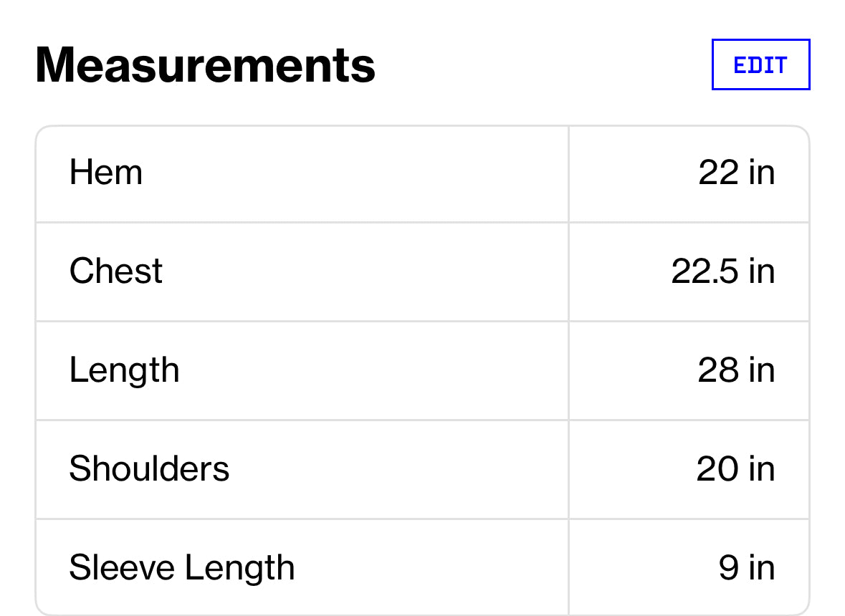The width and height of the screenshot is (845, 616).
Task: Click the 'in' unit in Hem row
Action: coord(762,173)
